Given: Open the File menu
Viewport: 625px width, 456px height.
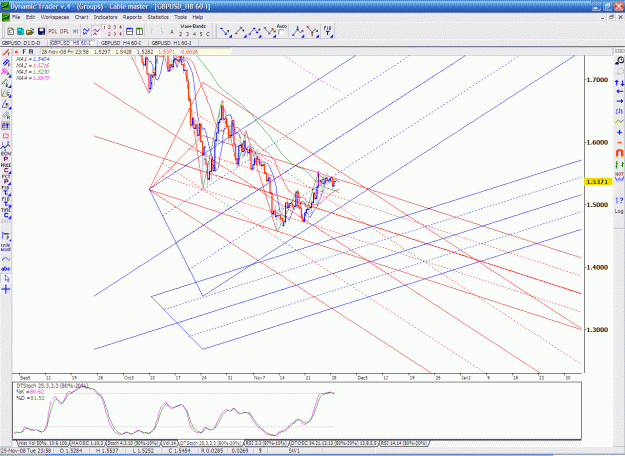Looking at the screenshot, I should [x=16, y=17].
